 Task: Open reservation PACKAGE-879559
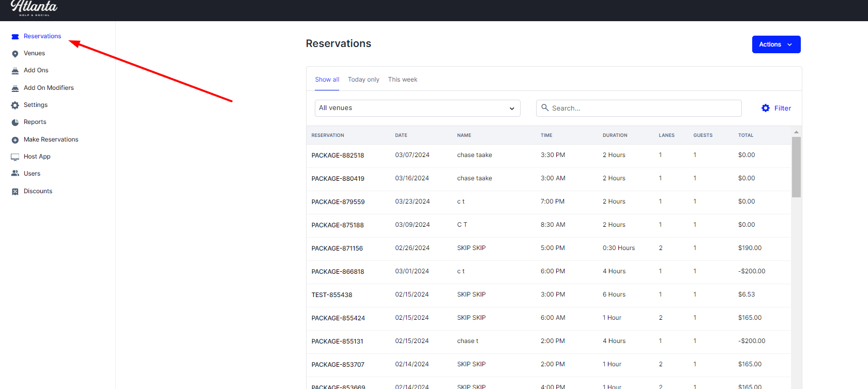pos(338,202)
